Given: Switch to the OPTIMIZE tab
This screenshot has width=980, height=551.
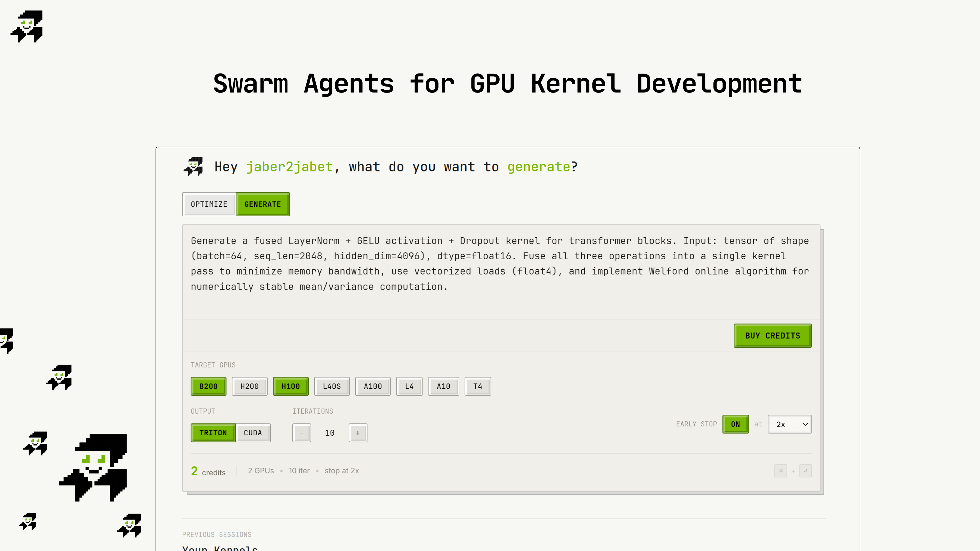Looking at the screenshot, I should [209, 204].
